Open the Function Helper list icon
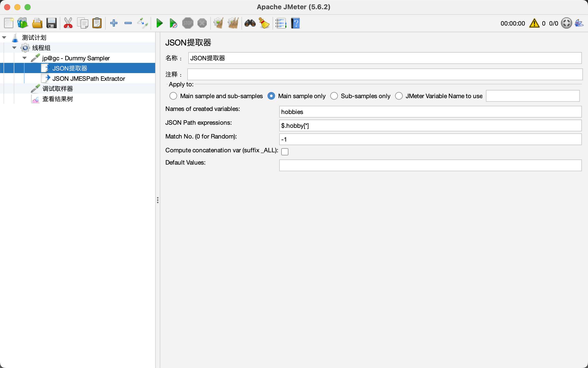The width and height of the screenshot is (588, 368). [281, 23]
